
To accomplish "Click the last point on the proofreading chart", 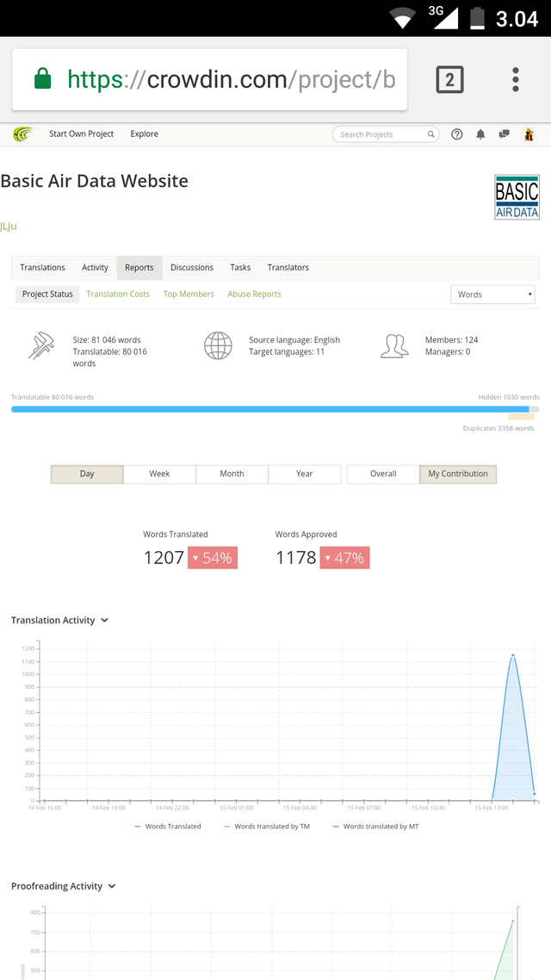I will pos(513,921).
